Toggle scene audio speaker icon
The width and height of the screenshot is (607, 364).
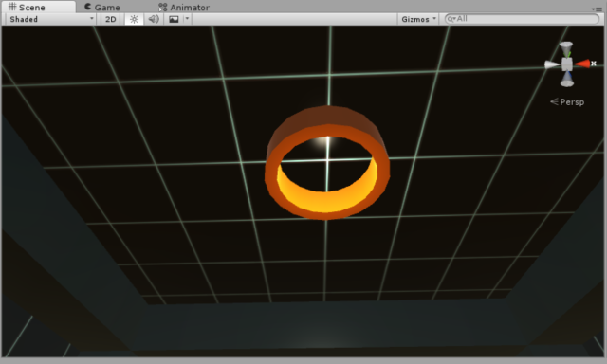click(154, 19)
